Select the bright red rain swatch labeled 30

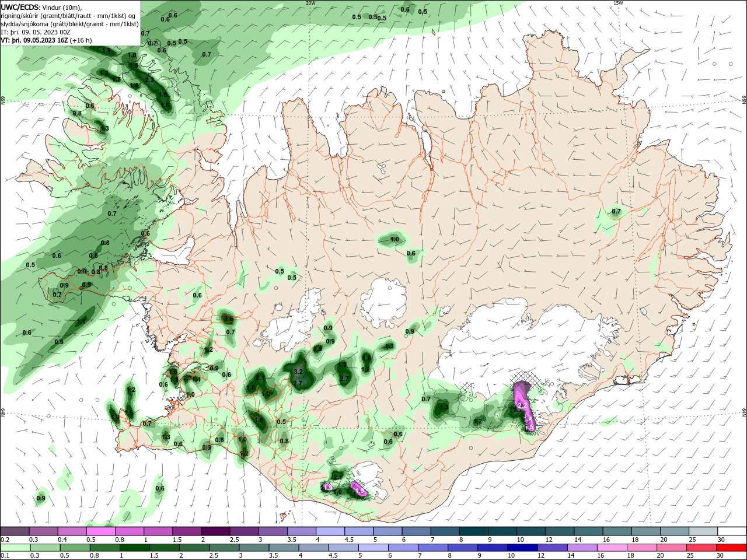click(732, 548)
